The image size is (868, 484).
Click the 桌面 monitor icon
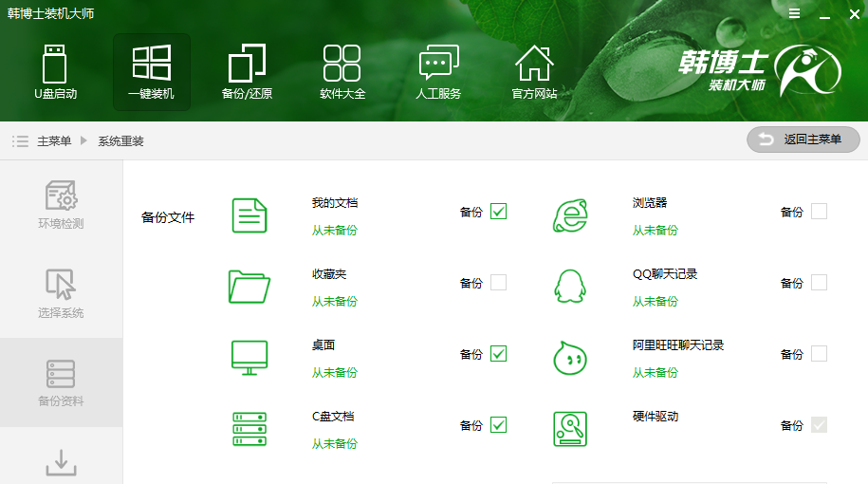(249, 358)
